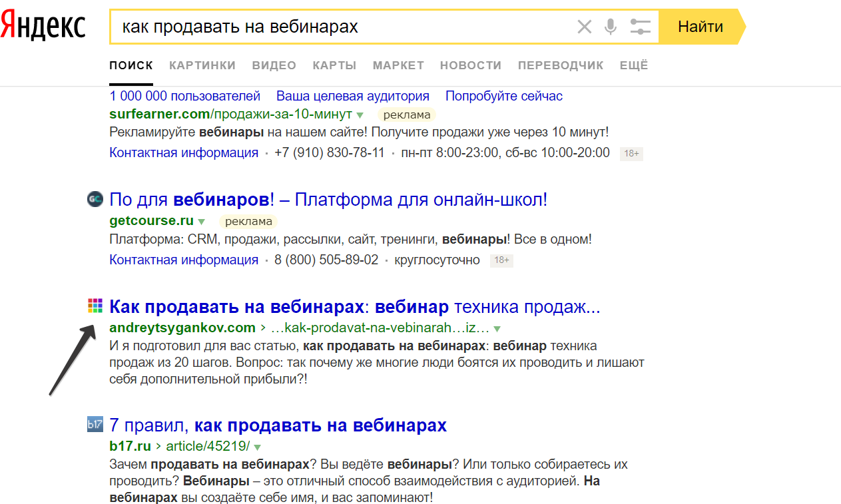Switch to the Картинки tab
This screenshot has width=841, height=504.
[x=202, y=65]
